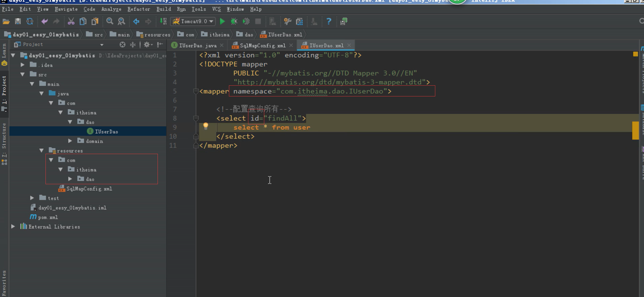644x297 pixels.
Task: Click the Find magnifier icon
Action: tap(110, 21)
